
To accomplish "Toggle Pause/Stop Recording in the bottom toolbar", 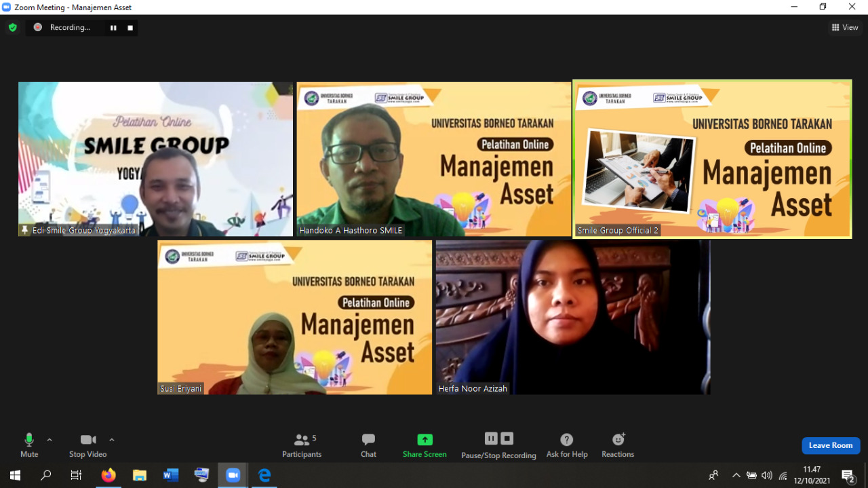I will (498, 445).
